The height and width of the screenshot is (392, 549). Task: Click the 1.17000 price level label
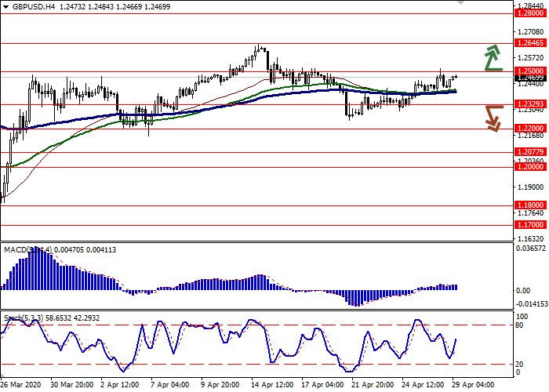pyautogui.click(x=531, y=224)
